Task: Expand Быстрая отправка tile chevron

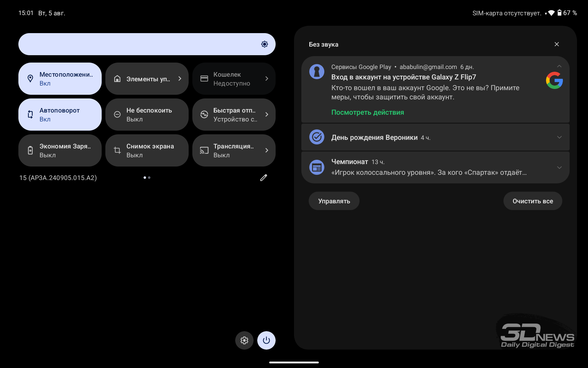Action: 267,114
